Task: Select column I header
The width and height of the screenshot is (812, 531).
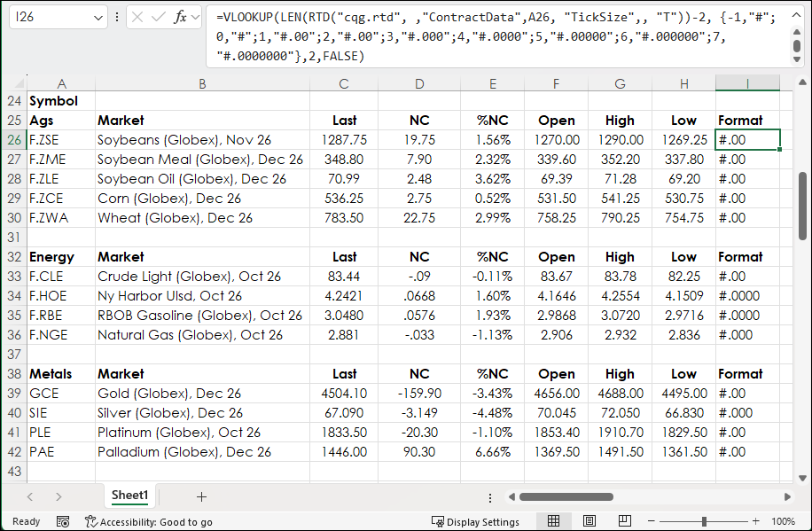Action: [747, 83]
